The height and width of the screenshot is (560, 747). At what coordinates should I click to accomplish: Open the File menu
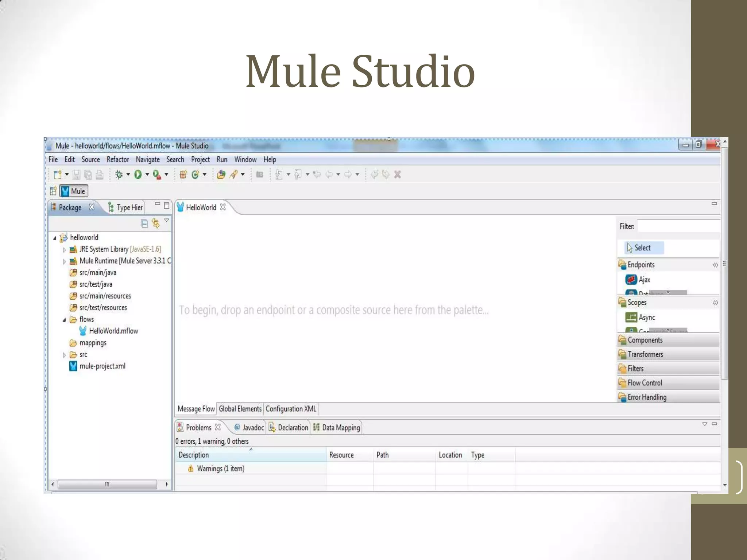point(53,159)
